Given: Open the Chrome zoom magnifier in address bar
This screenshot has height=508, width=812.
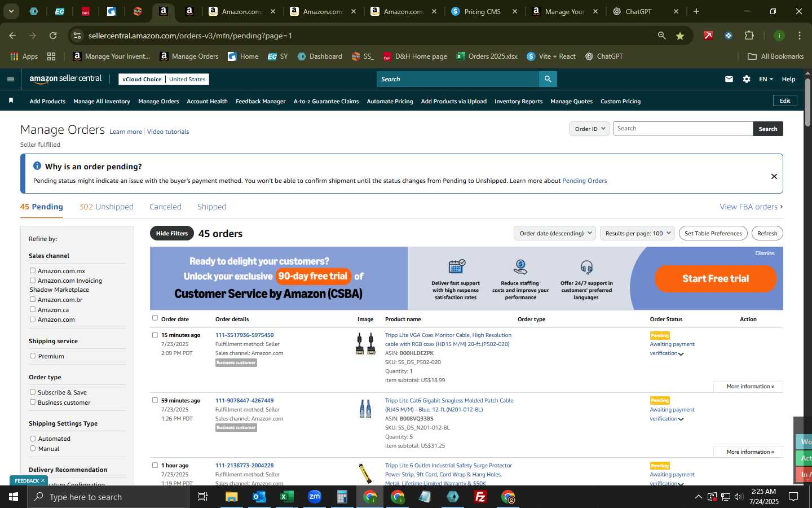Looking at the screenshot, I should 661,36.
